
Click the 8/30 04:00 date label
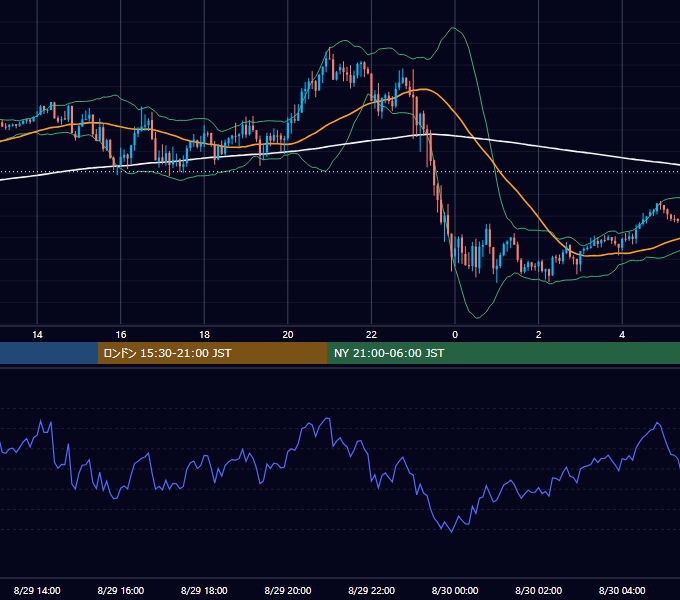tap(622, 590)
